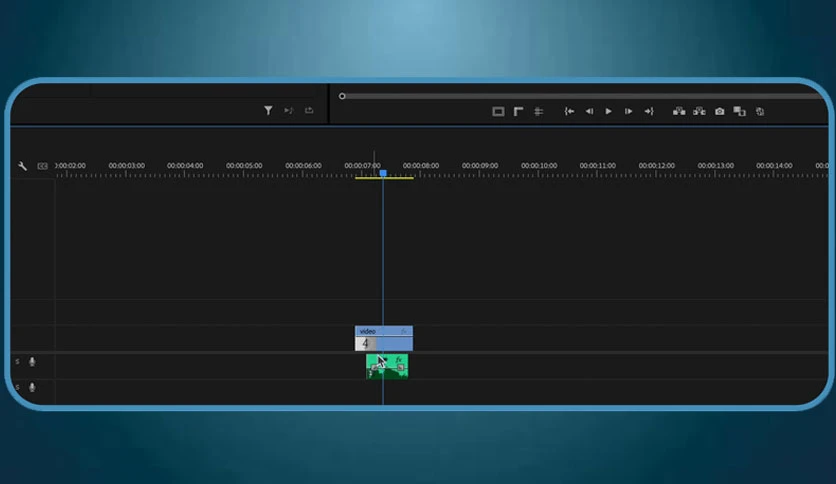Image resolution: width=836 pixels, height=484 pixels.
Task: Start voice-over record on the upper audio track
Action: pyautogui.click(x=32, y=362)
